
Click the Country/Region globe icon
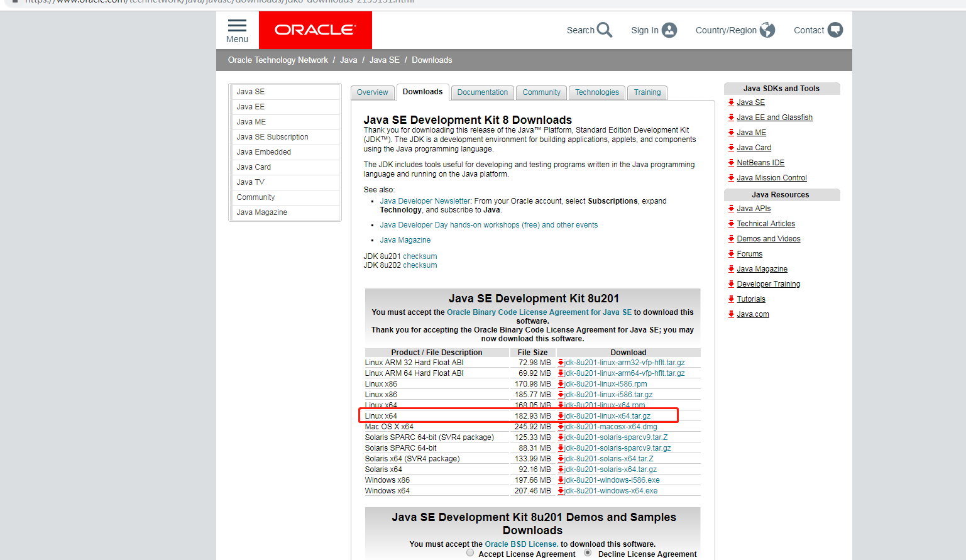coord(767,30)
